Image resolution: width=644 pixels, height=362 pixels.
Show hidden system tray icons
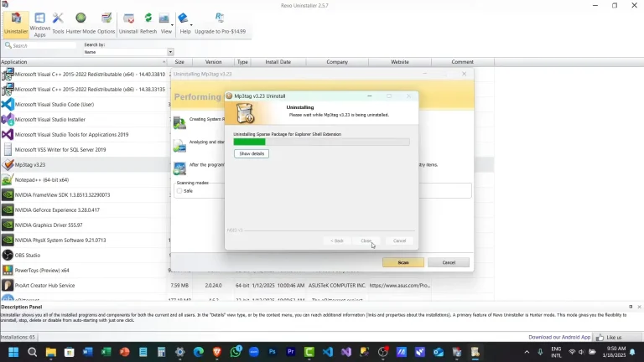(527, 352)
